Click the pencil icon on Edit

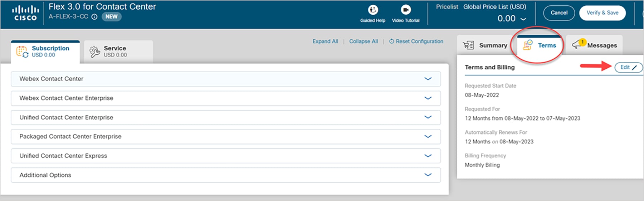click(634, 67)
